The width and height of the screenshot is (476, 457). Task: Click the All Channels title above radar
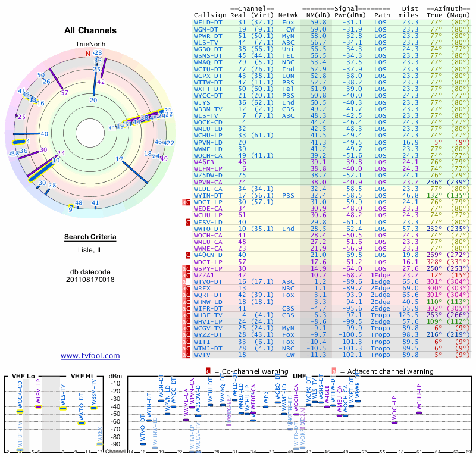(90, 31)
